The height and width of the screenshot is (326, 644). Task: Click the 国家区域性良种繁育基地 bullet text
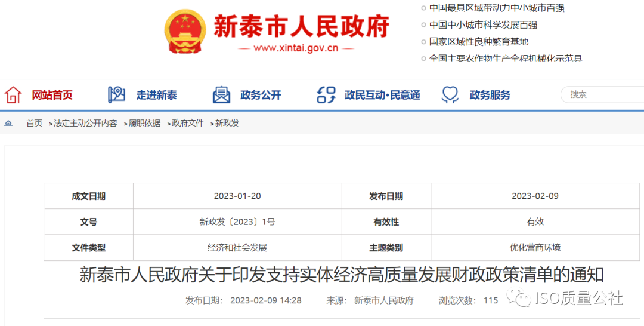tap(479, 42)
